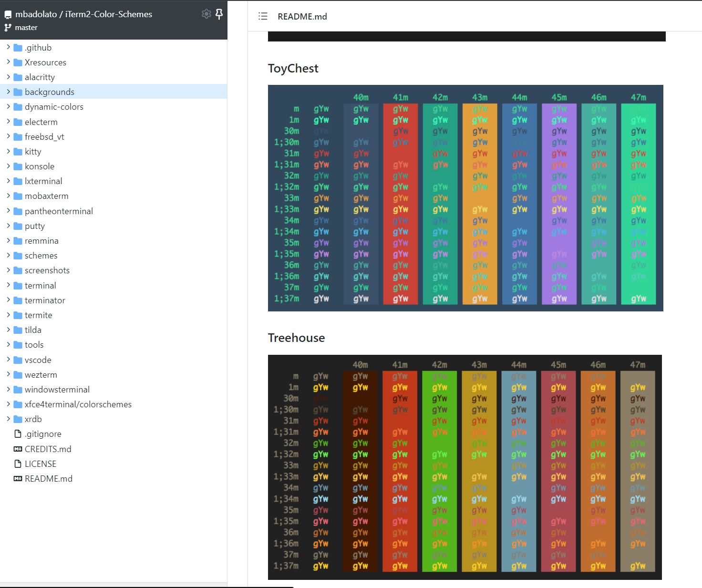
Task: Click the lxterminal folder icon
Action: coord(18,181)
